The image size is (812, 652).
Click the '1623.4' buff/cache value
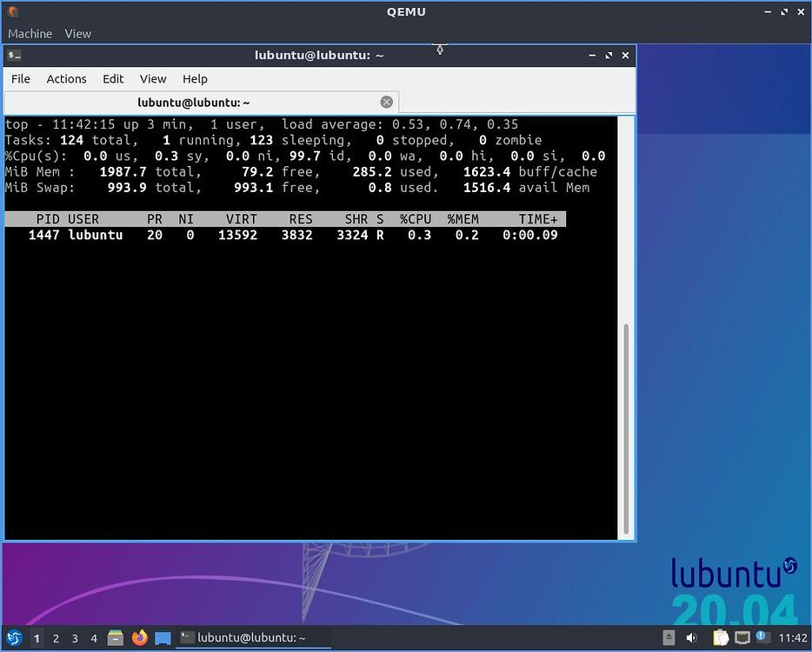487,172
